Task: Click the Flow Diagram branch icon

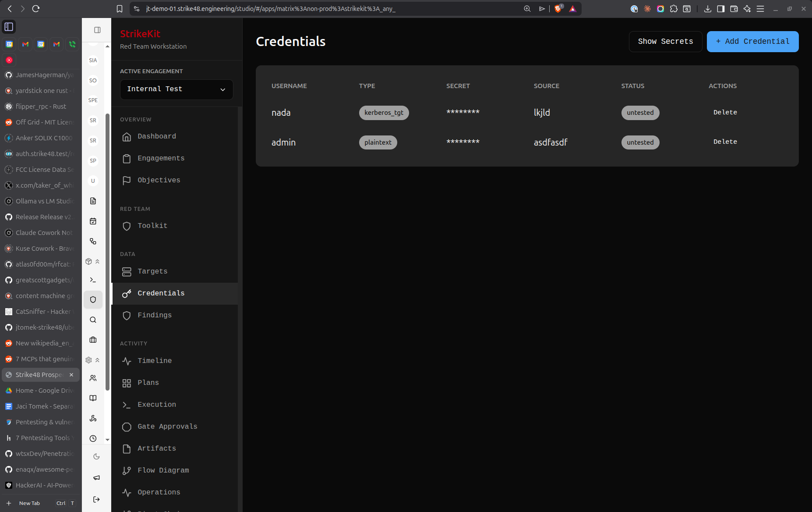Action: [x=127, y=470]
